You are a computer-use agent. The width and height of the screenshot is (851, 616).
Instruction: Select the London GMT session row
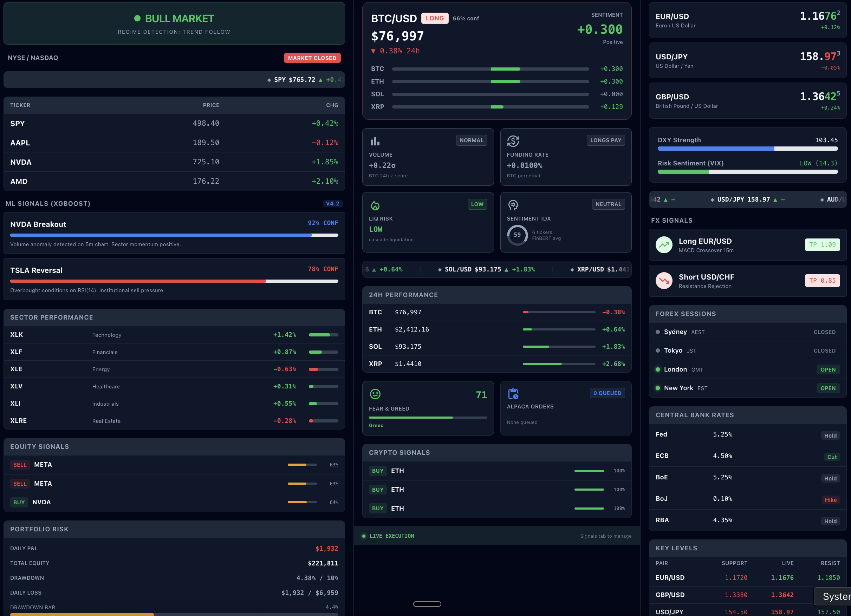[747, 369]
